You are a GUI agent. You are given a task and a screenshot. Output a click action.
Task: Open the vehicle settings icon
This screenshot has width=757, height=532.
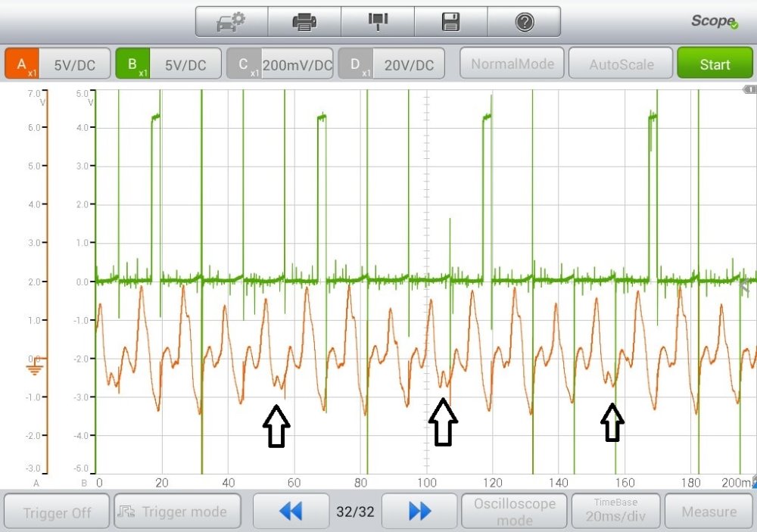coord(232,22)
